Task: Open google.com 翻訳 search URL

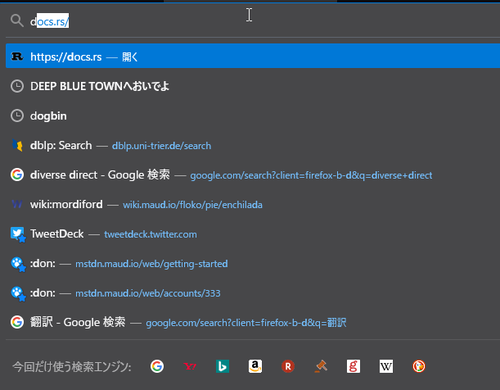Action: [x=246, y=323]
